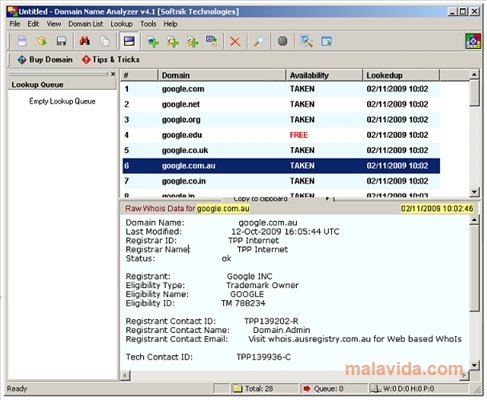Select the google.com row

281,89
